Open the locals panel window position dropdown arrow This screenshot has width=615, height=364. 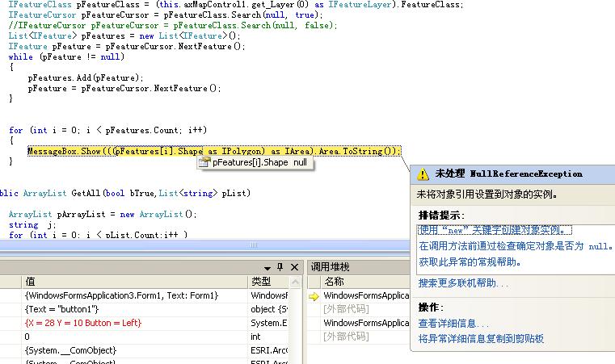click(x=267, y=267)
